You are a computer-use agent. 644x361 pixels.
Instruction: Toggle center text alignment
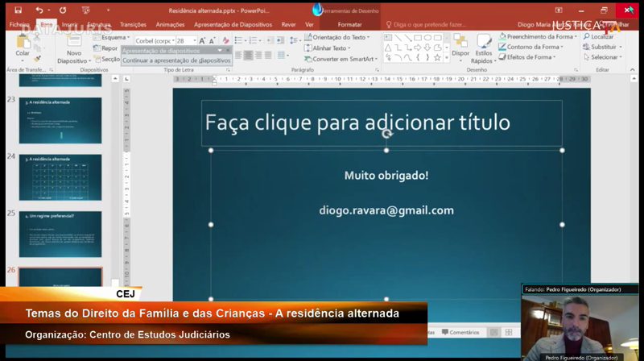tap(248, 55)
